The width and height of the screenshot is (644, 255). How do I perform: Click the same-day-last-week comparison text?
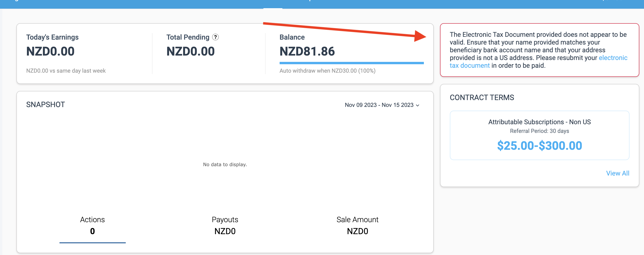(x=66, y=71)
